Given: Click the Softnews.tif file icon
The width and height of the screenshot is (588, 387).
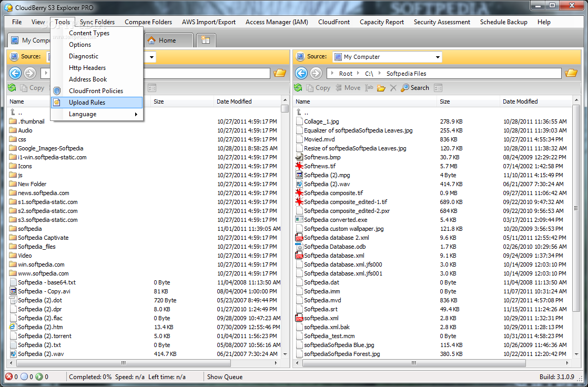Looking at the screenshot, I should tap(299, 166).
